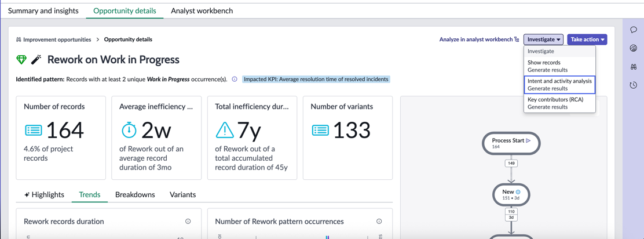
Task: Click the 164 records value
Action: point(65,131)
